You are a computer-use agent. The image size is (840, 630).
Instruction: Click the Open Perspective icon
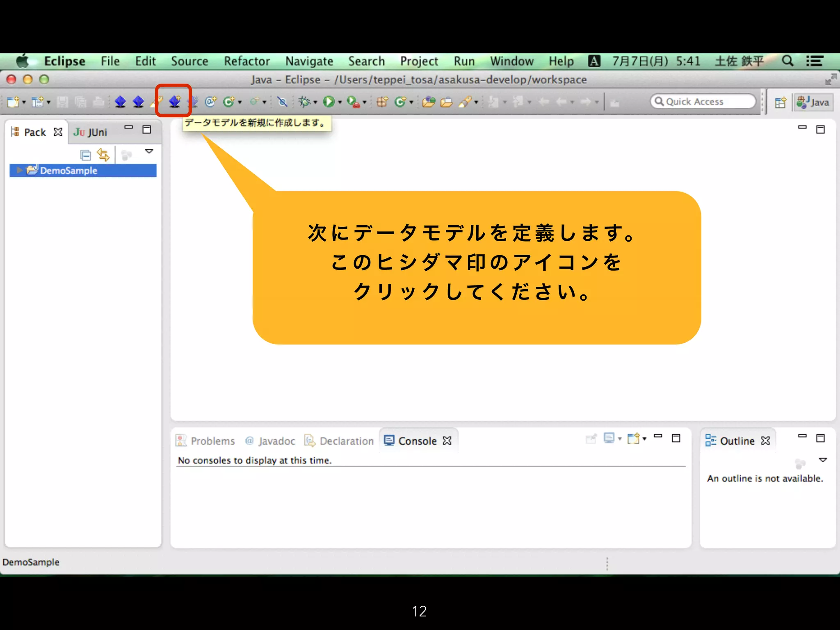click(x=780, y=102)
